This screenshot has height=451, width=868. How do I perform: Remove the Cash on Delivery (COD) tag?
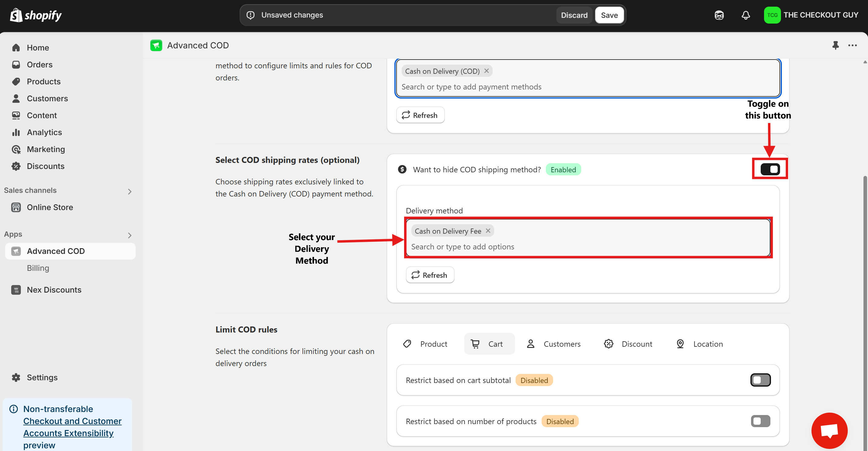pos(486,71)
